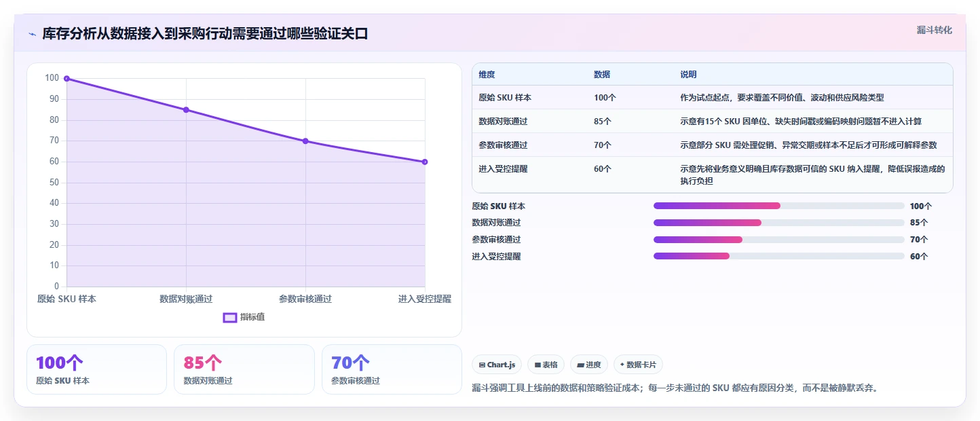Viewport: 980px width, 421px height.
Task: Click the chart point at 数据对账通过 (85)
Action: (x=186, y=110)
